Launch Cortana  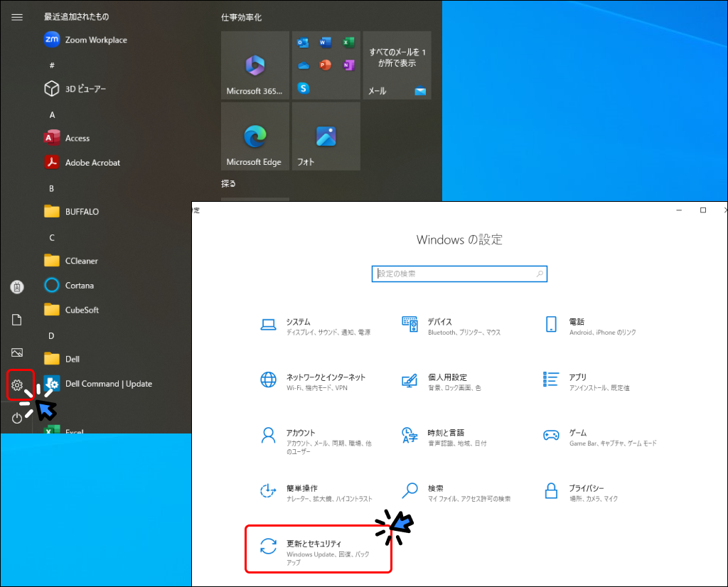pos(69,286)
